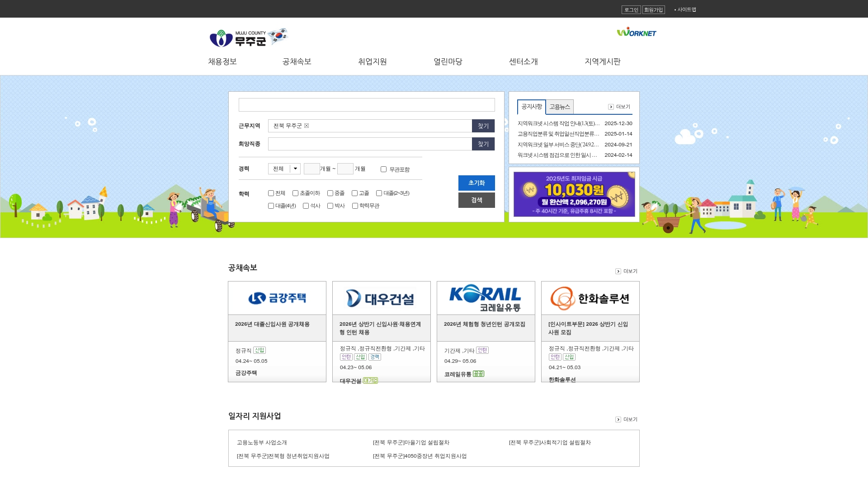Click the 더보기 arrow icon for 공채속보
This screenshot has width=868, height=488.
pos(618,272)
